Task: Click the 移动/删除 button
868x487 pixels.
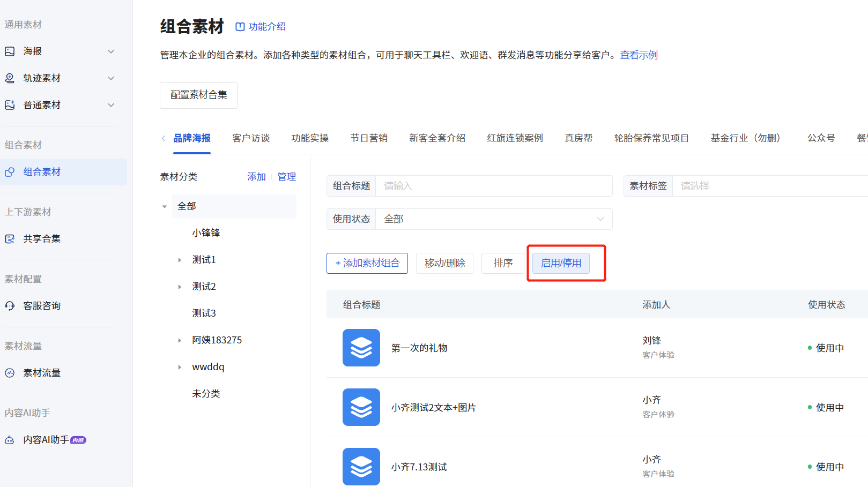Action: (x=444, y=263)
